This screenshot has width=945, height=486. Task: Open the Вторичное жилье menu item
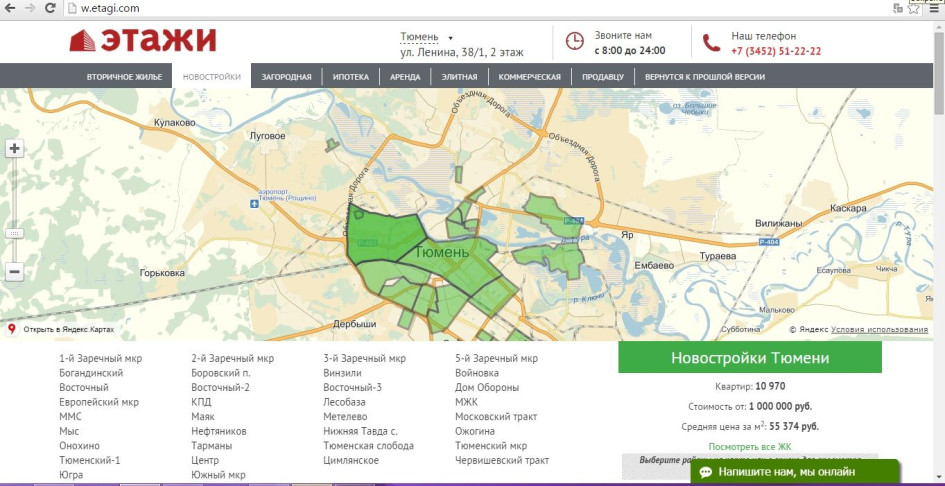pos(124,77)
